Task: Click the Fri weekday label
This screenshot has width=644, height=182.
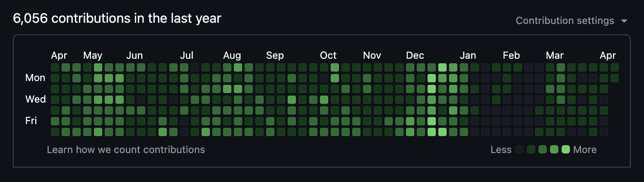Action: 31,121
